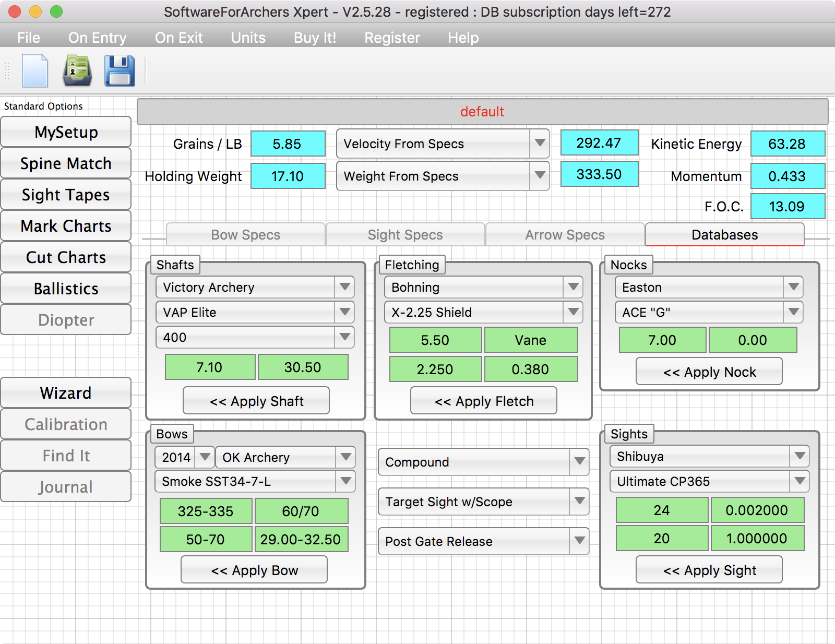Switch to the Arrow Specs tab
This screenshot has height=644, width=835.
click(x=565, y=235)
